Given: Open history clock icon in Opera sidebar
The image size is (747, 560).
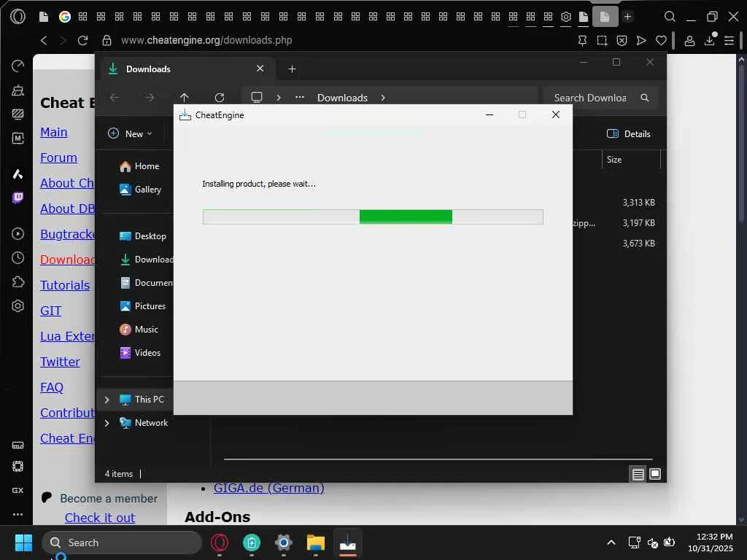Looking at the screenshot, I should click(x=18, y=258).
